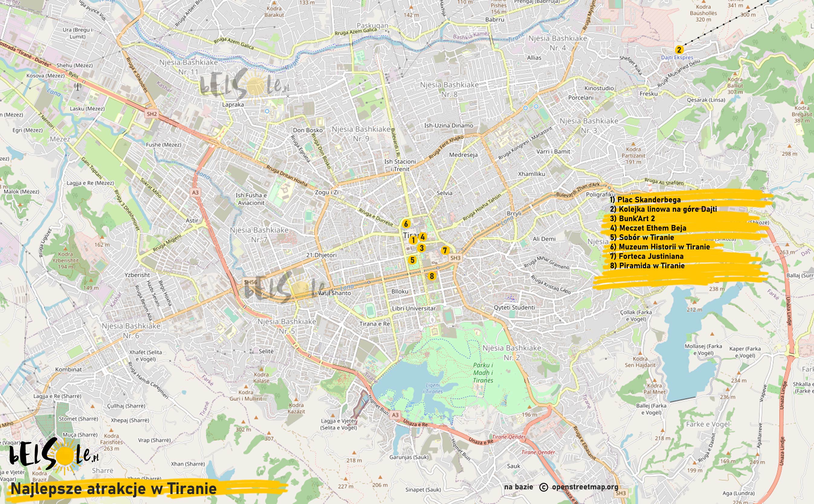Click yellow marker number 7 on the map
The height and width of the screenshot is (504, 814).
point(444,250)
